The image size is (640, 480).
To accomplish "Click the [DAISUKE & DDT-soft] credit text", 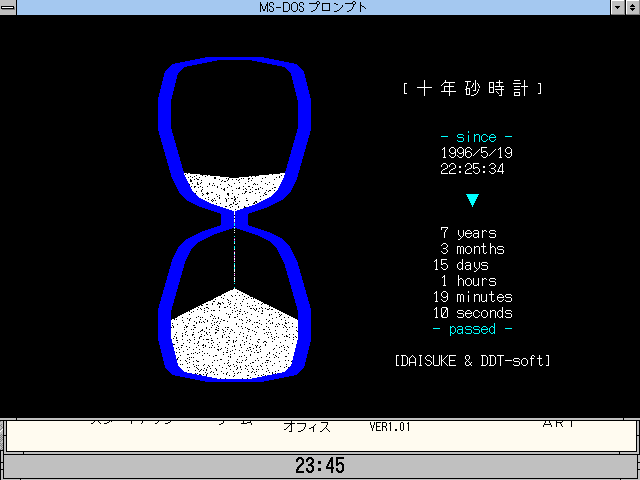I will [x=472, y=361].
